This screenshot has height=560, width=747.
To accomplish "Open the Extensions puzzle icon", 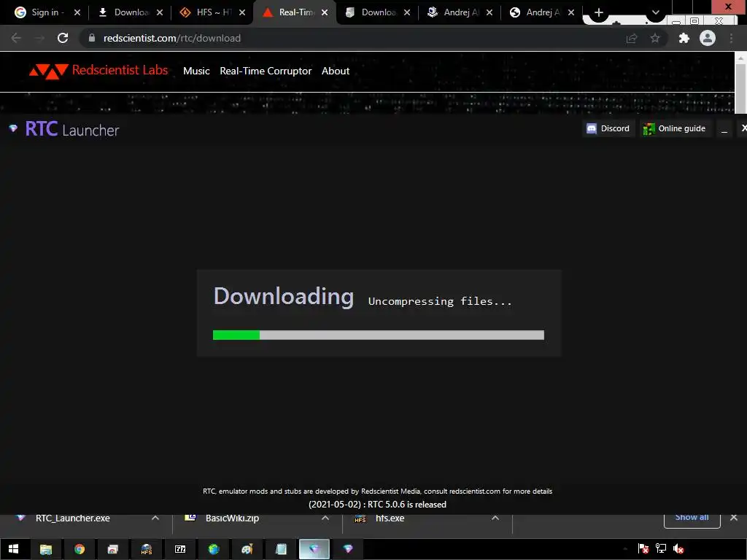I will [x=684, y=38].
